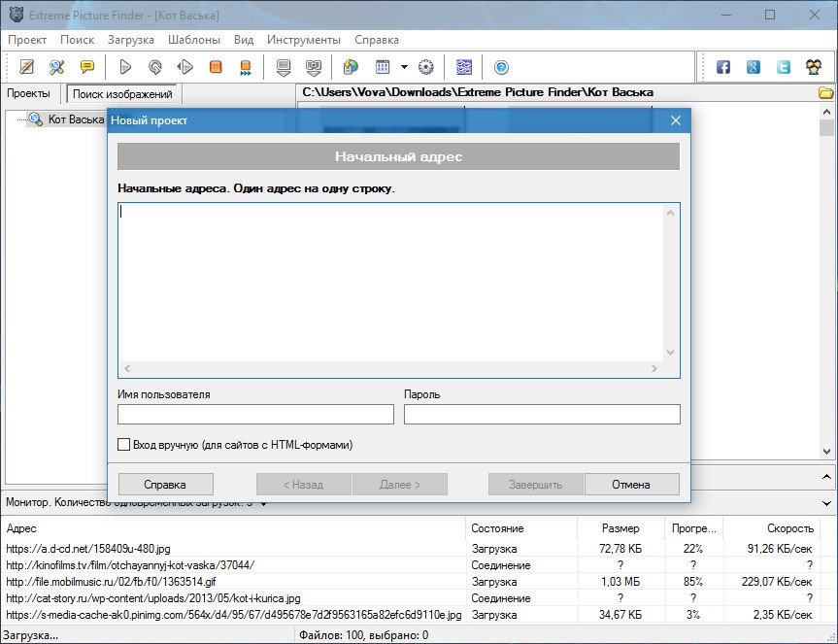838x644 pixels.
Task: Open the Вид menu
Action: 243,40
